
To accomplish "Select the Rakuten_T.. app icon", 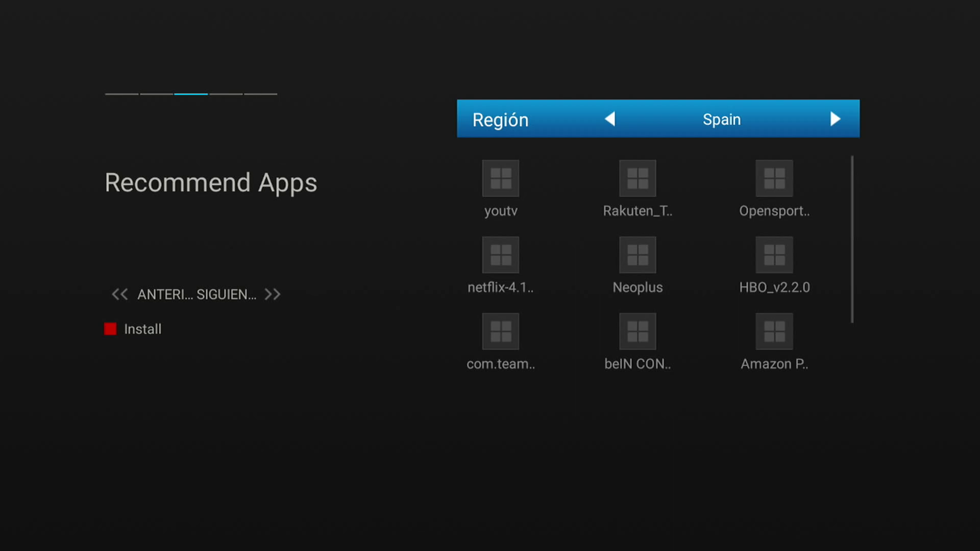I will pos(637,179).
